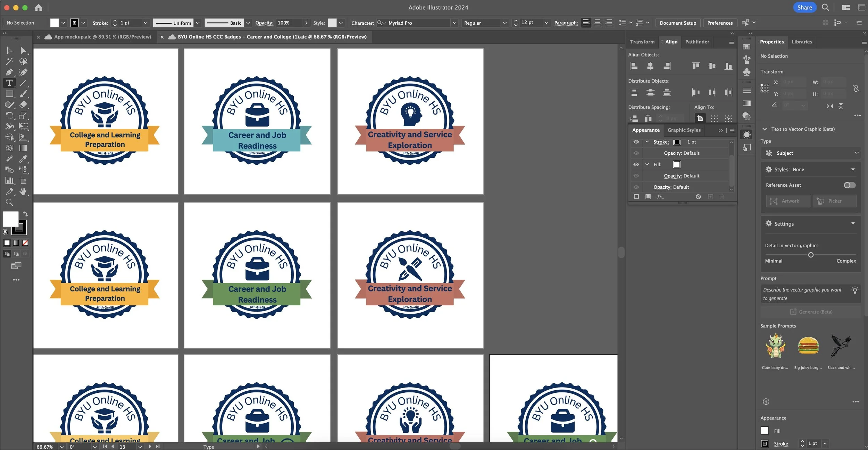Switch to the Transform panel tab

pos(642,42)
